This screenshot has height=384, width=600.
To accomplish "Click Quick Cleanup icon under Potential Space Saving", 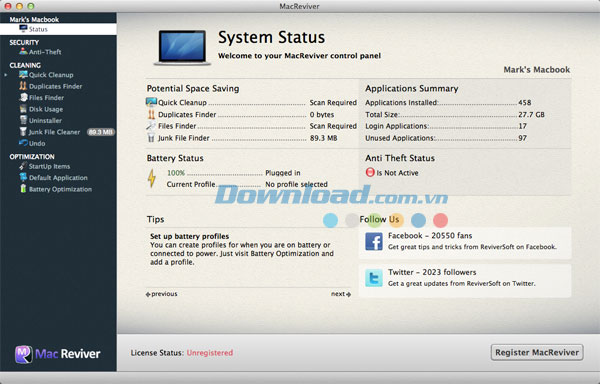I will 151,102.
